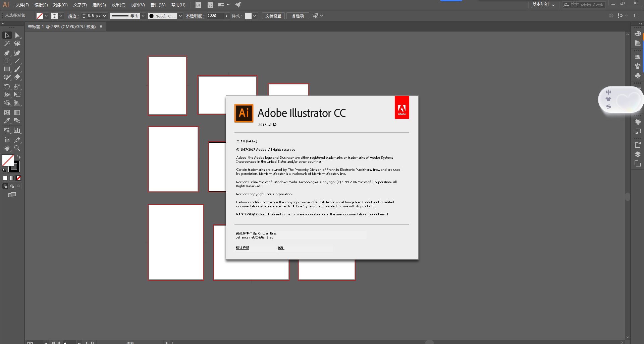
Task: Open the stroke weight dropdown
Action: 104,15
